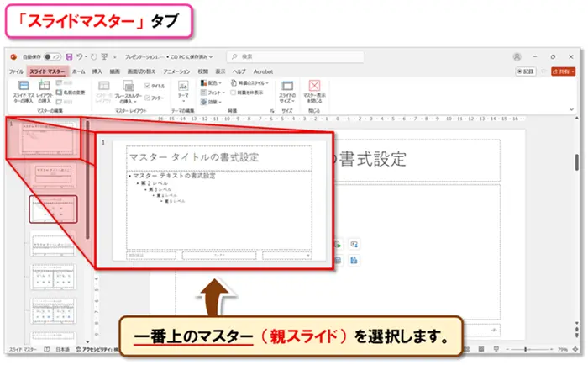Viewport: 588px width, 365px height.
Task: Click the Insert Layout icon
Action: pyautogui.click(x=45, y=86)
